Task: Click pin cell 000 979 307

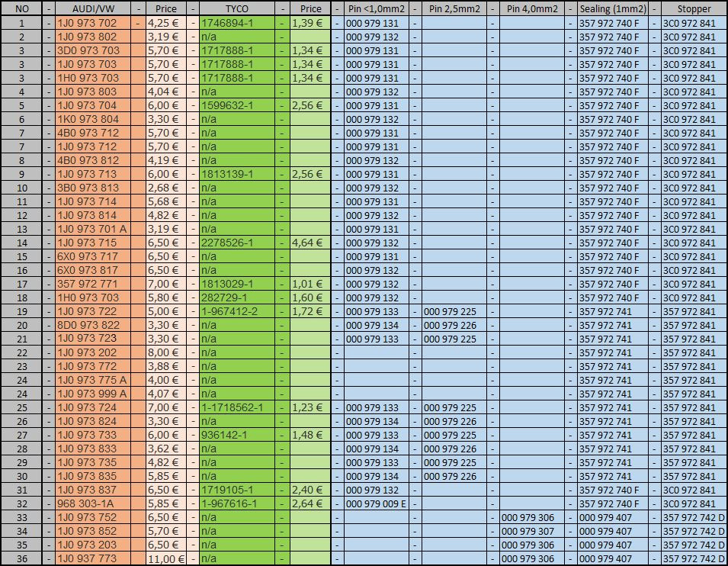Action: [x=528, y=532]
